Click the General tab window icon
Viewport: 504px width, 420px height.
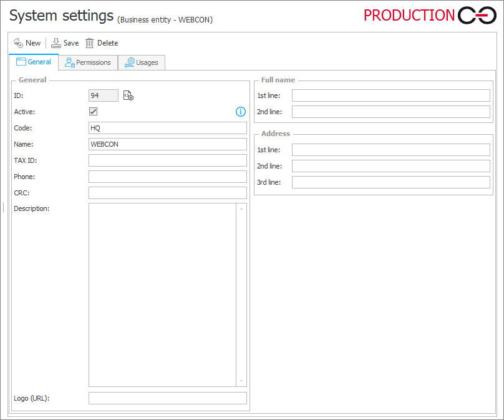coord(21,62)
